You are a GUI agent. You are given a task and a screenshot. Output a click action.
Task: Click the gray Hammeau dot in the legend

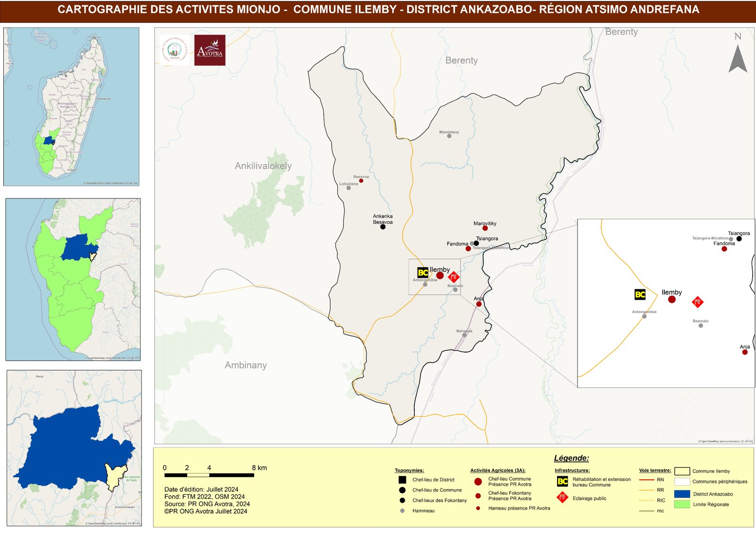(x=403, y=511)
